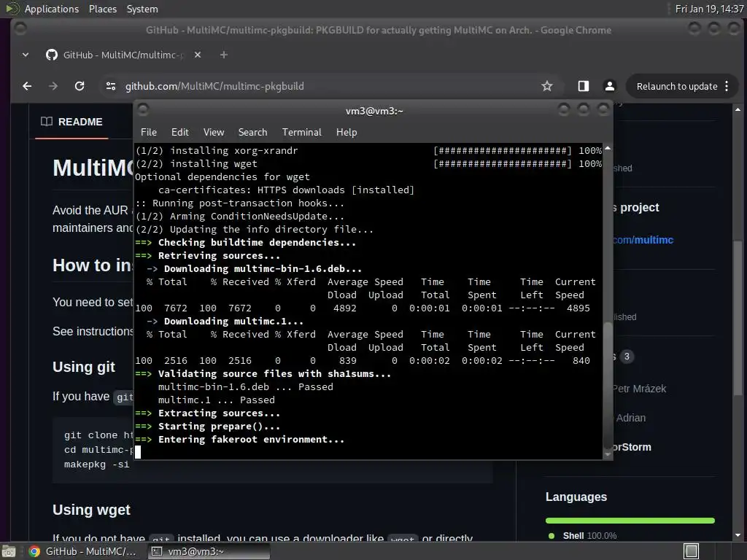Open terminal Search menu

(252, 133)
